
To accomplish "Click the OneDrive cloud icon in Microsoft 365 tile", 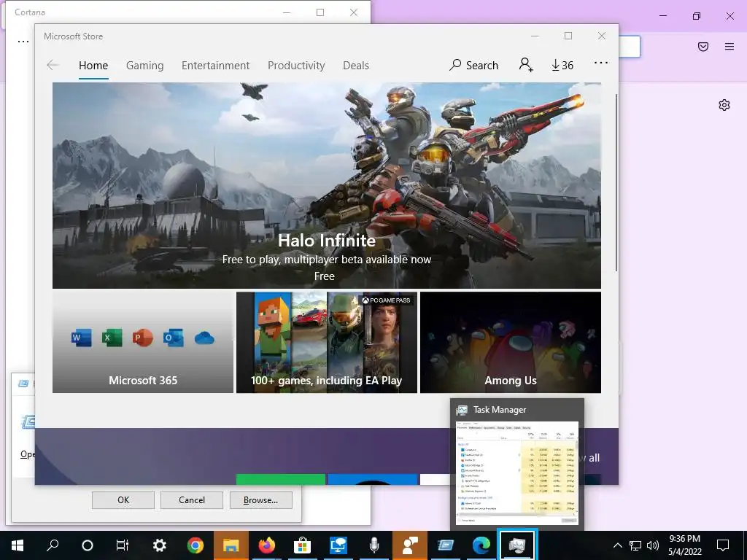I will (x=204, y=338).
